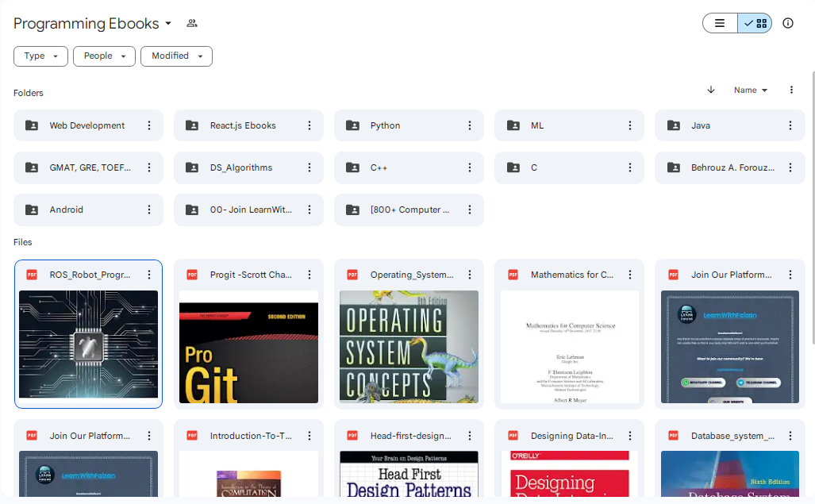The image size is (815, 504).
Task: Open more options for Android folder
Action: tap(149, 210)
